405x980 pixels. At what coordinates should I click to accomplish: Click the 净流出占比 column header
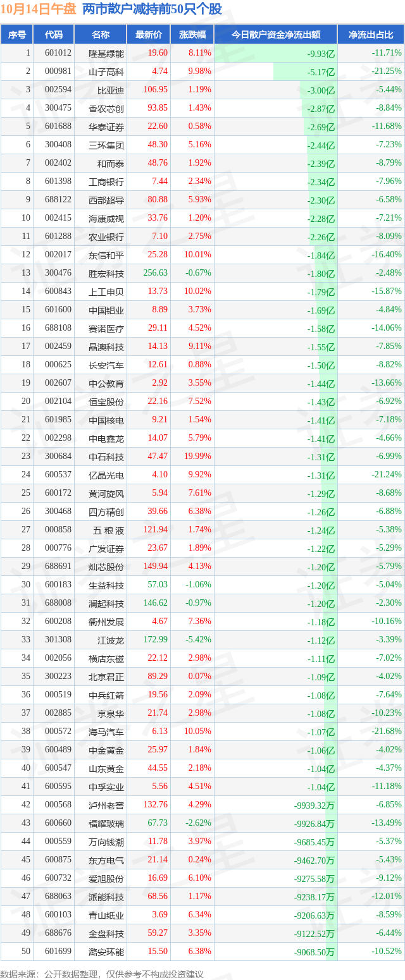[371, 35]
